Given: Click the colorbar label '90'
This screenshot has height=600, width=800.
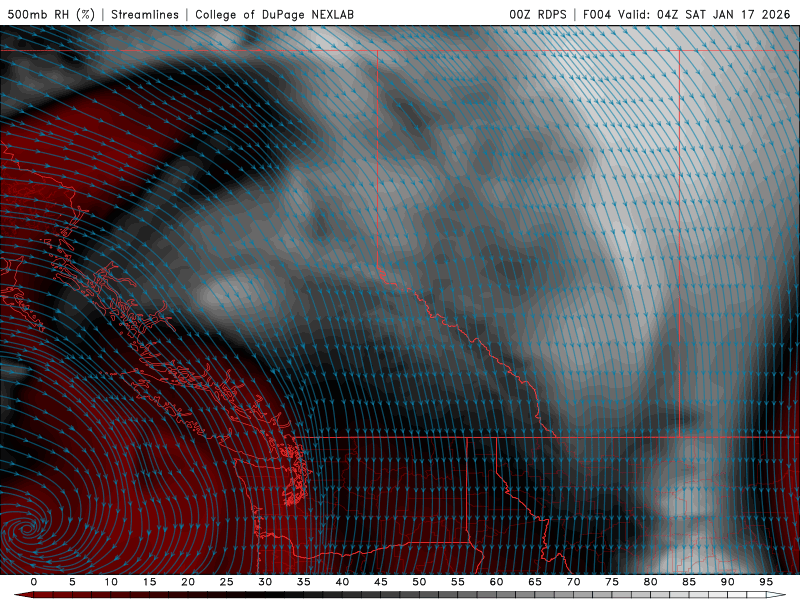Looking at the screenshot, I should (727, 582).
